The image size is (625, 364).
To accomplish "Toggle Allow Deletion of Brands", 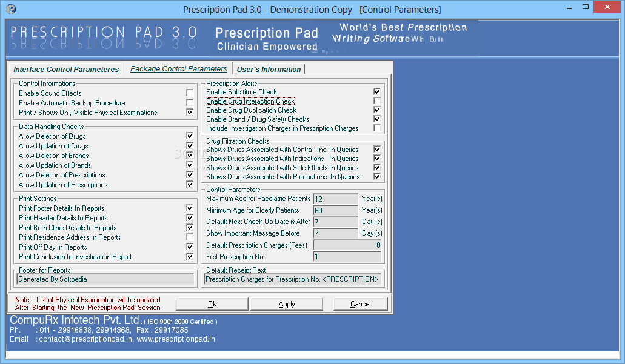I will tap(190, 155).
